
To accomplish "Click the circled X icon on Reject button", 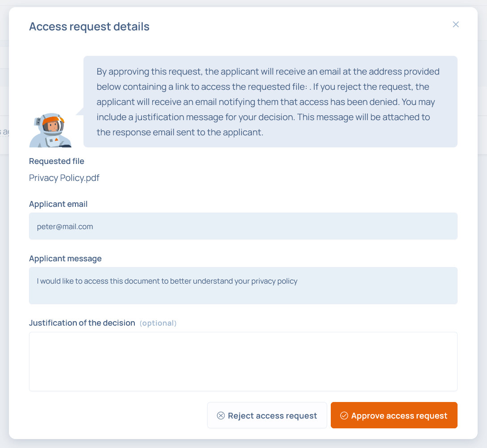I will (x=221, y=416).
